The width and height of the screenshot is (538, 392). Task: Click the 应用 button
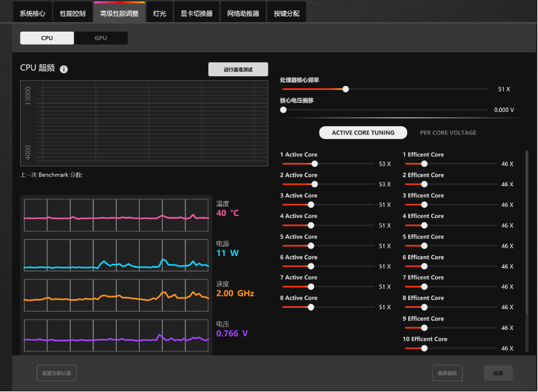[498, 373]
